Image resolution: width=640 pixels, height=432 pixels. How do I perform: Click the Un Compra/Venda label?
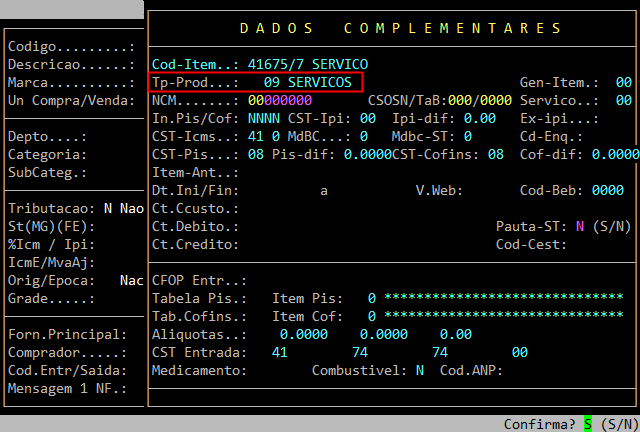click(71, 100)
